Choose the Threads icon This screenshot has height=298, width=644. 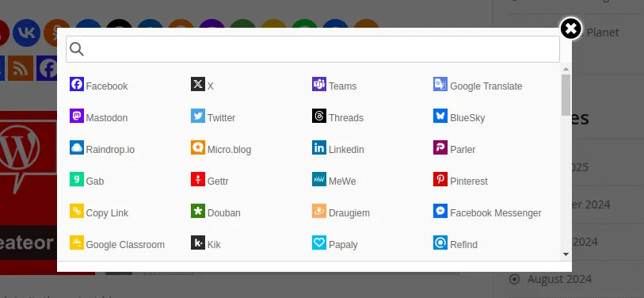point(319,116)
